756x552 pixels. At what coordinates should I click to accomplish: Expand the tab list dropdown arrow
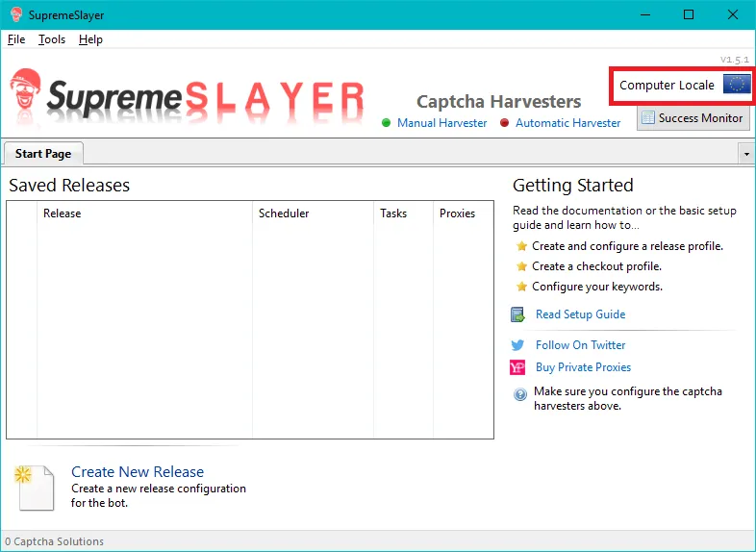pos(746,154)
